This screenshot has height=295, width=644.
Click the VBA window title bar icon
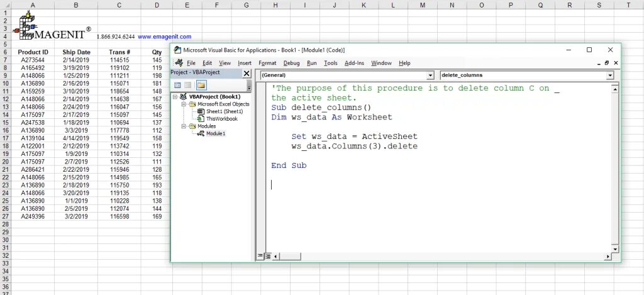(177, 50)
